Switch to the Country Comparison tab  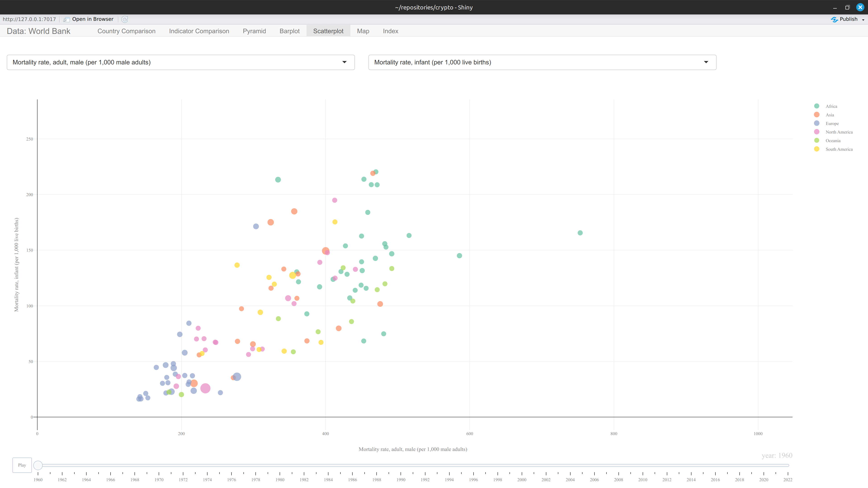[x=126, y=31]
